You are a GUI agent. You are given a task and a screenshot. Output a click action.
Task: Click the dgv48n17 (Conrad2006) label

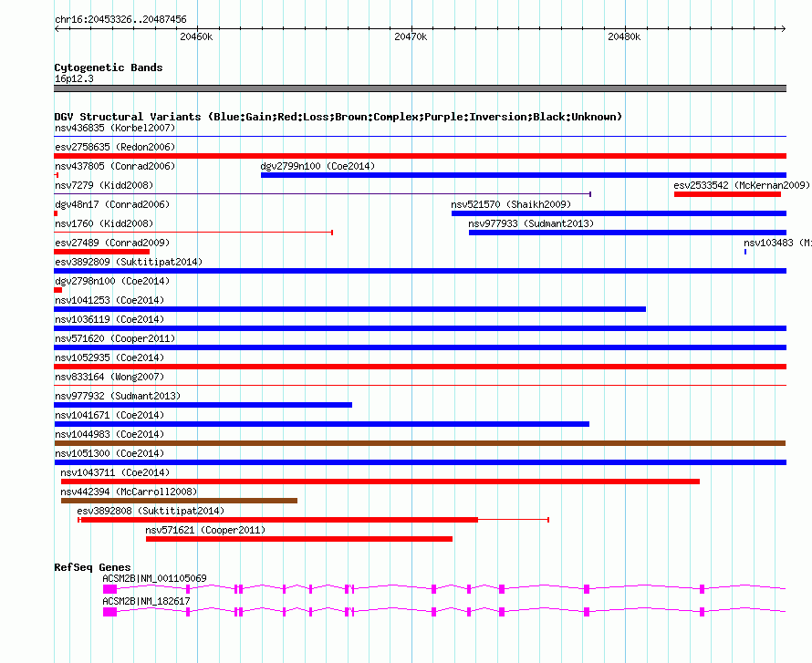pyautogui.click(x=112, y=204)
